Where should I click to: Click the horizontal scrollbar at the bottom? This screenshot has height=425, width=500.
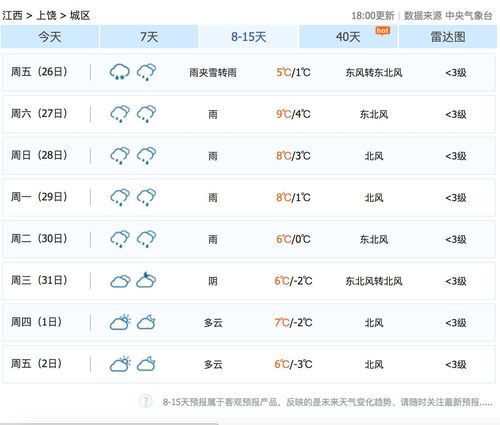[x=109, y=423]
